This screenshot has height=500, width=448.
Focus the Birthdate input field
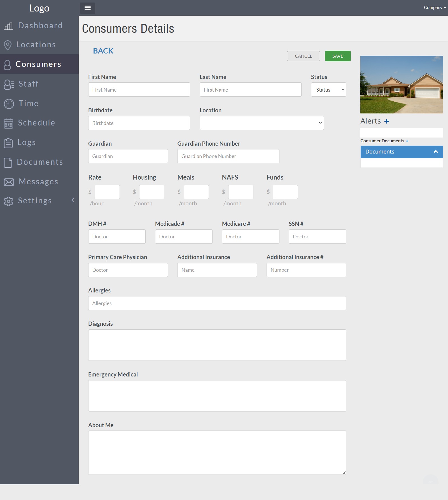[x=139, y=123]
